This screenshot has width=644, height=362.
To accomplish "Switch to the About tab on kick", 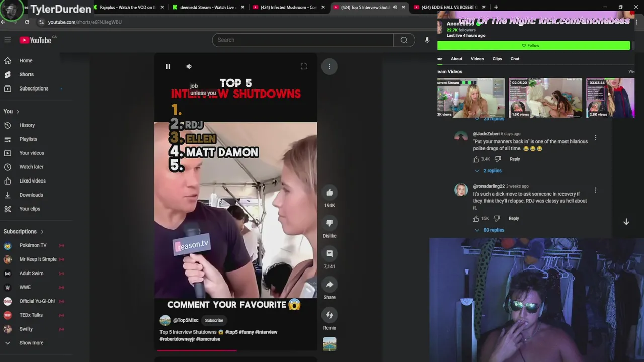I will coord(456,59).
